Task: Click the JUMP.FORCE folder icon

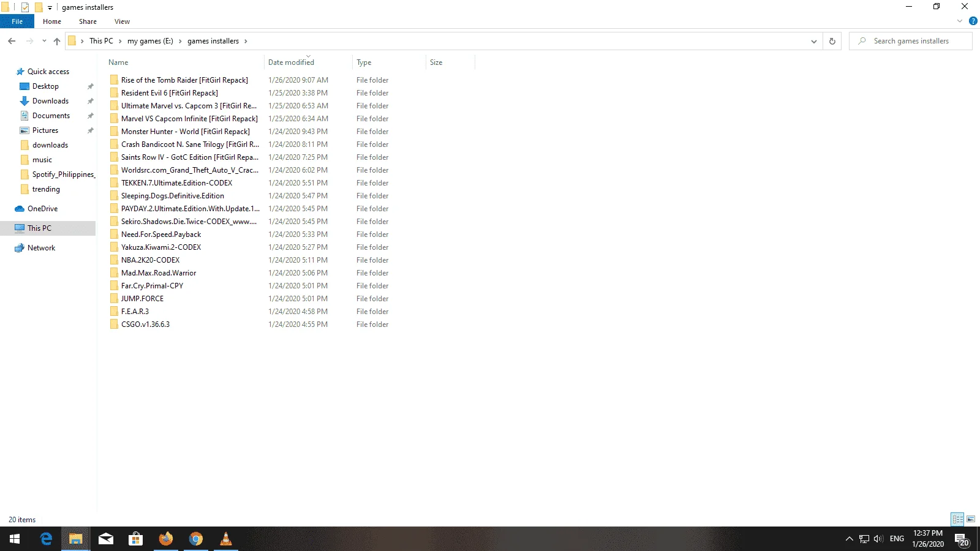Action: 114,299
